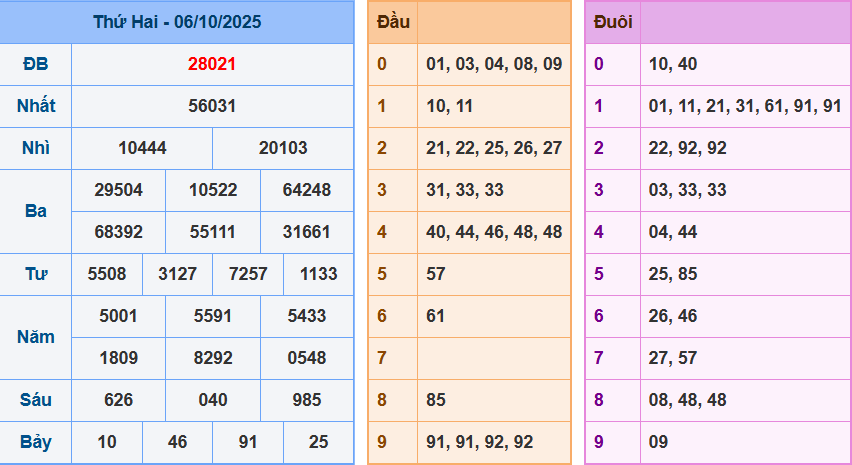Select the Nhì prize number 20103
852x465 pixels.
point(283,148)
